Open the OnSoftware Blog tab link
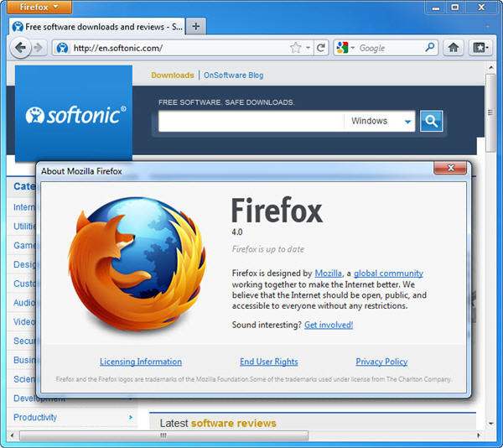 (233, 76)
